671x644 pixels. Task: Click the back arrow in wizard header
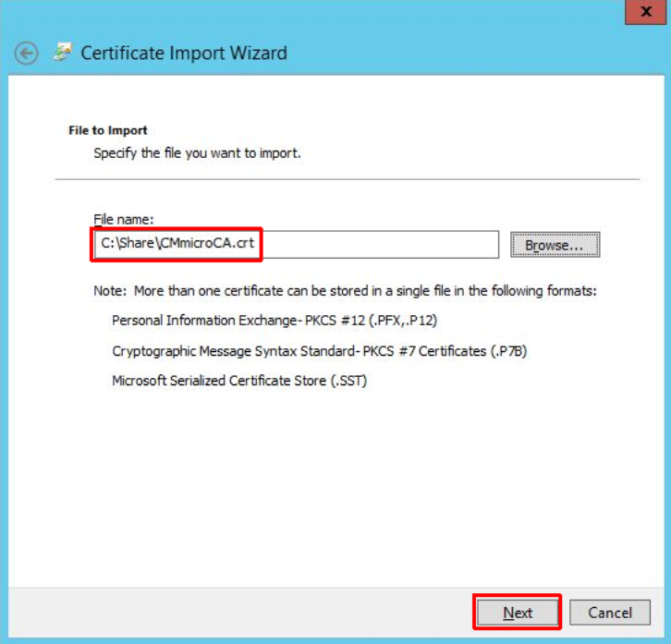(26, 54)
